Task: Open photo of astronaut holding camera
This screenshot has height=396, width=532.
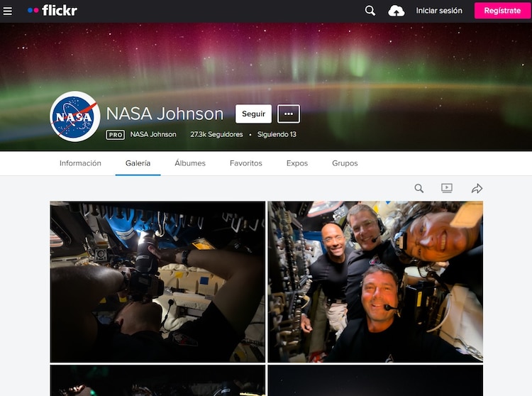Action: (x=157, y=282)
